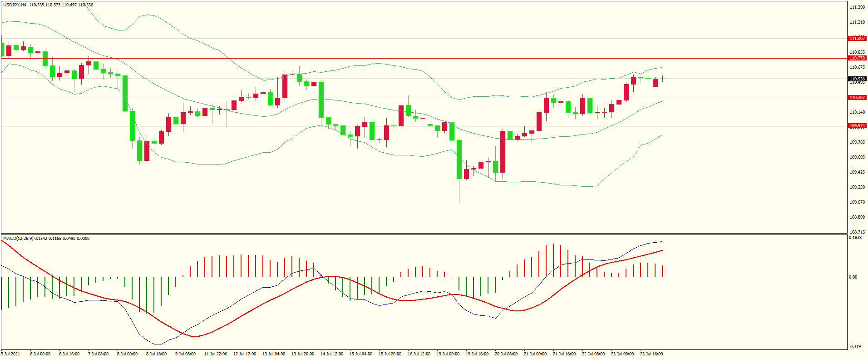868x359 pixels.
Task: Select the 13 Jul 20:00 time label
Action: tap(302, 354)
